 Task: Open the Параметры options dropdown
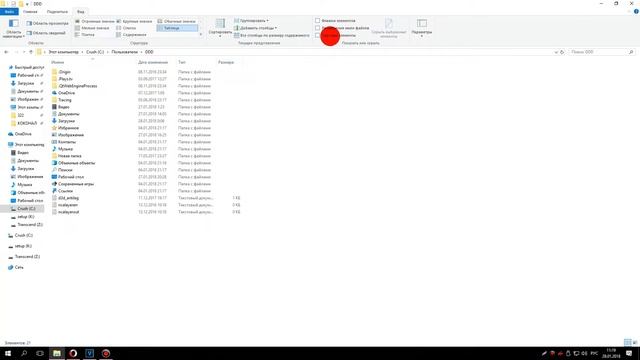(x=422, y=28)
